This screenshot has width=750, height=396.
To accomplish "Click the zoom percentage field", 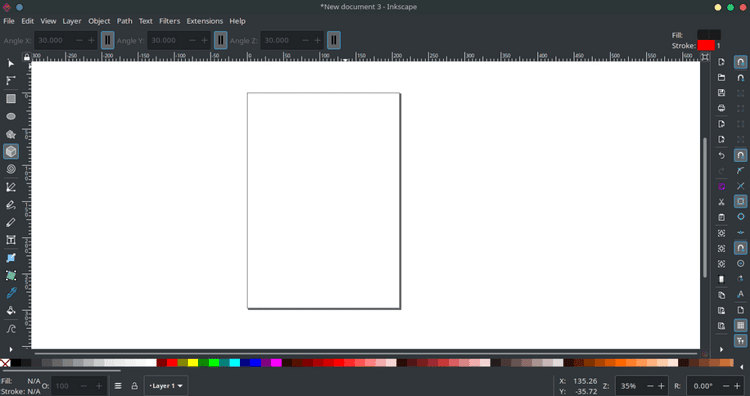I will pyautogui.click(x=629, y=386).
